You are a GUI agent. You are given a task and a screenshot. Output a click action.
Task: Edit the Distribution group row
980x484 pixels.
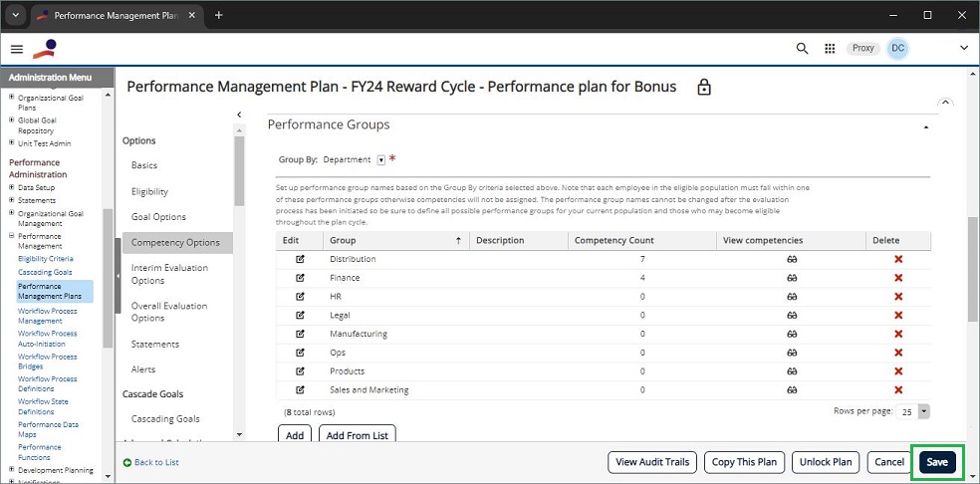300,259
